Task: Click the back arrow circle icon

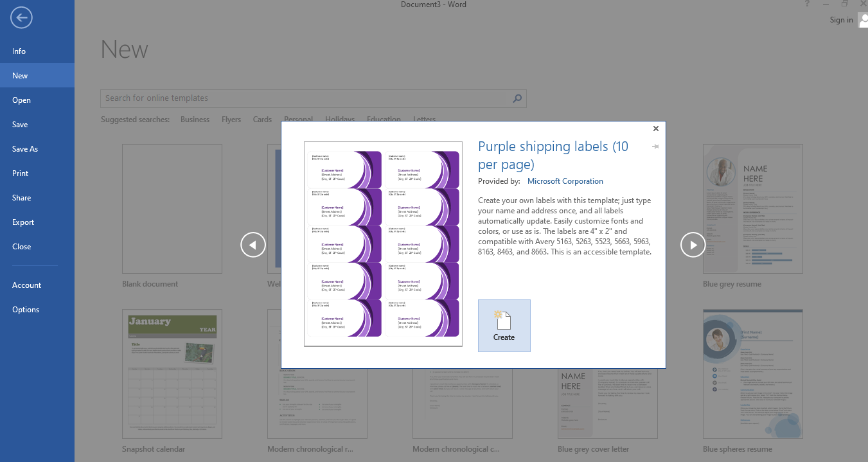Action: pyautogui.click(x=21, y=18)
